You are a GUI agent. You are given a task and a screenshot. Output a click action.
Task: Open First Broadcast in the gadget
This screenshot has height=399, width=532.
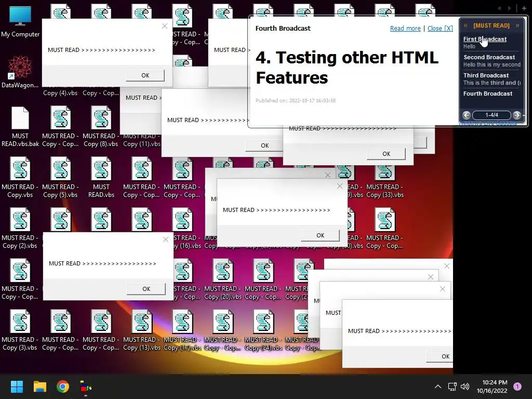click(x=485, y=39)
